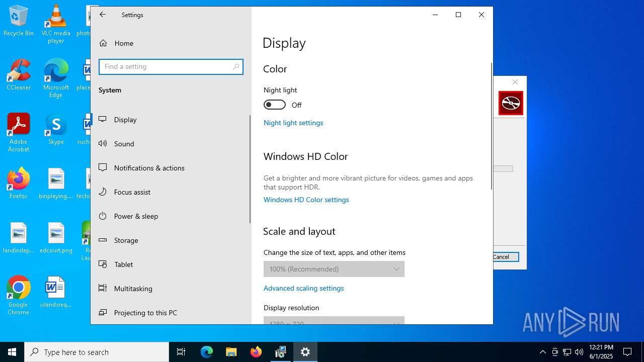Click the red icon in the background dialog
644x362 pixels.
[x=511, y=103]
